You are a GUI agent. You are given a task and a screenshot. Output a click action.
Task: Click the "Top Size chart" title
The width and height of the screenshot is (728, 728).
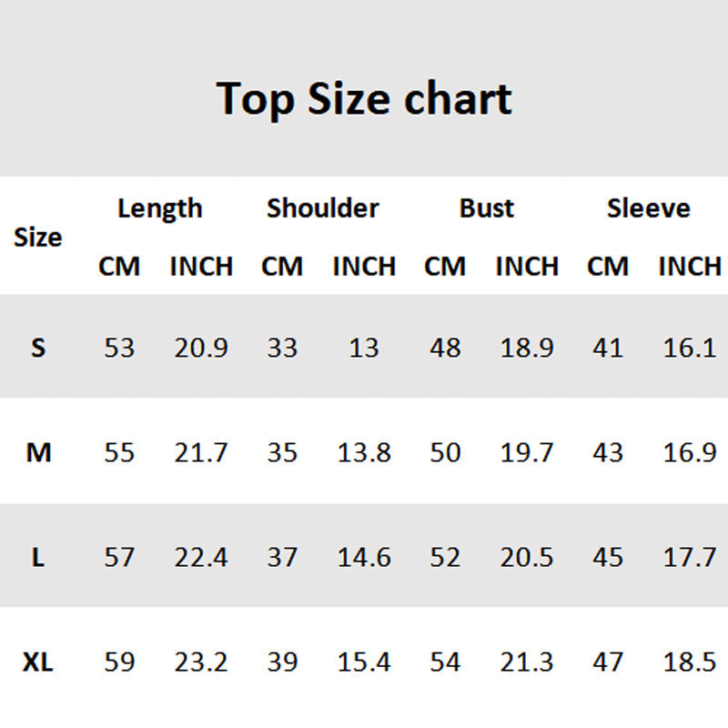click(x=364, y=98)
